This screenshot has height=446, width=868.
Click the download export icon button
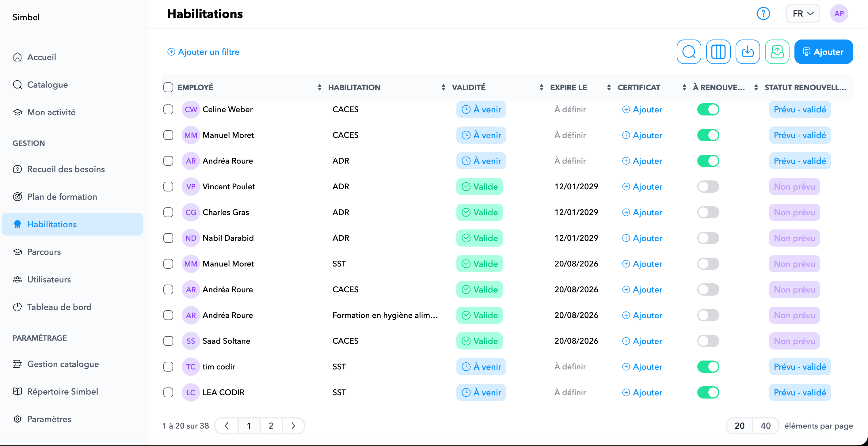point(747,52)
